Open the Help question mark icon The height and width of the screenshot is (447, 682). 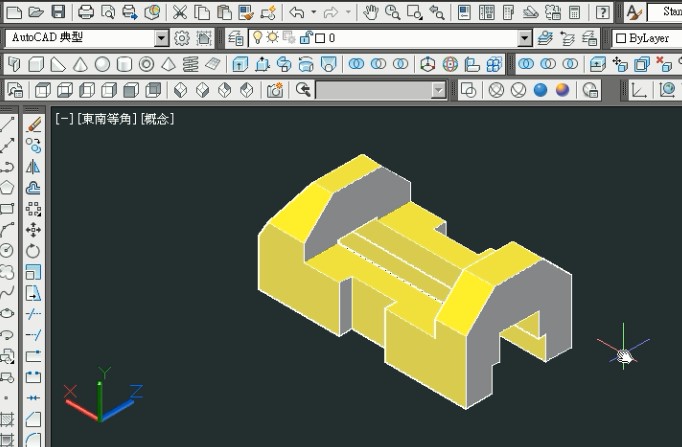pyautogui.click(x=602, y=12)
